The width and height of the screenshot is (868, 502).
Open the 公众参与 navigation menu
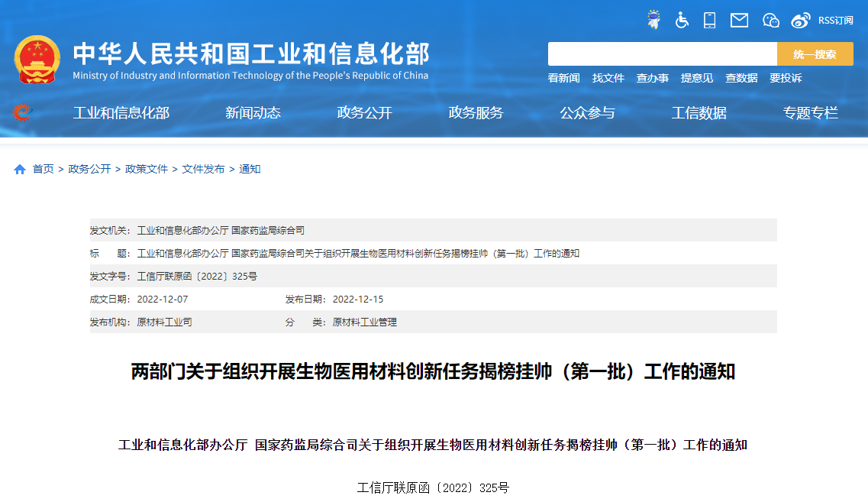tap(587, 113)
